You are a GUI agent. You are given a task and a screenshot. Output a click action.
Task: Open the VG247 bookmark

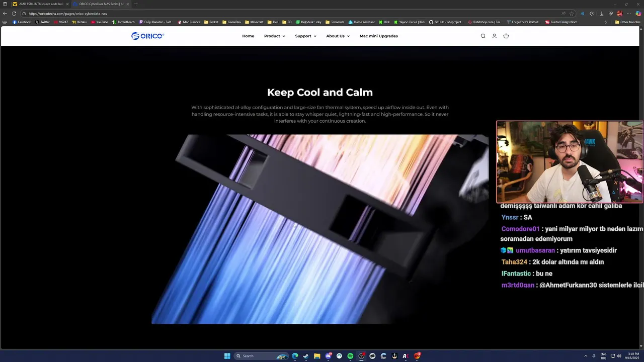(x=61, y=22)
